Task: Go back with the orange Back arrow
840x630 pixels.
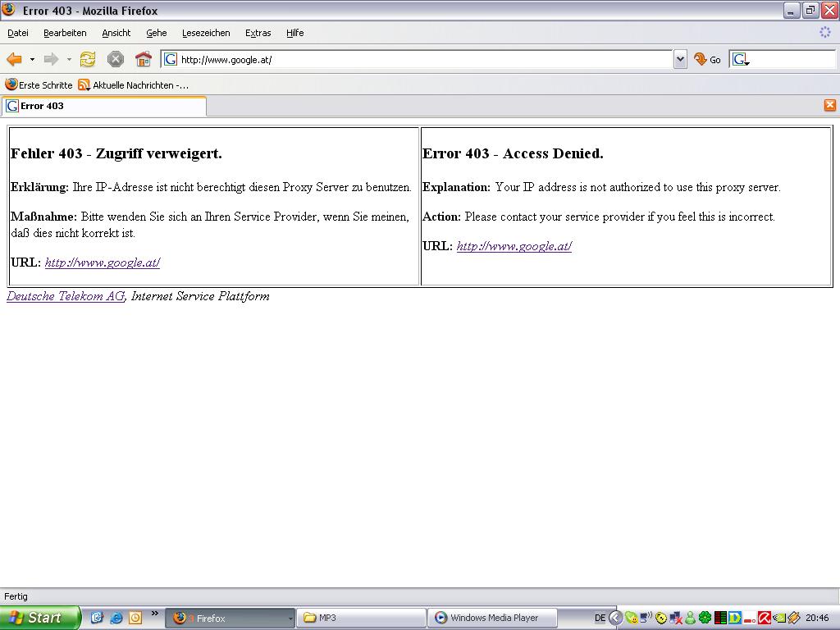Action: pyautogui.click(x=15, y=59)
